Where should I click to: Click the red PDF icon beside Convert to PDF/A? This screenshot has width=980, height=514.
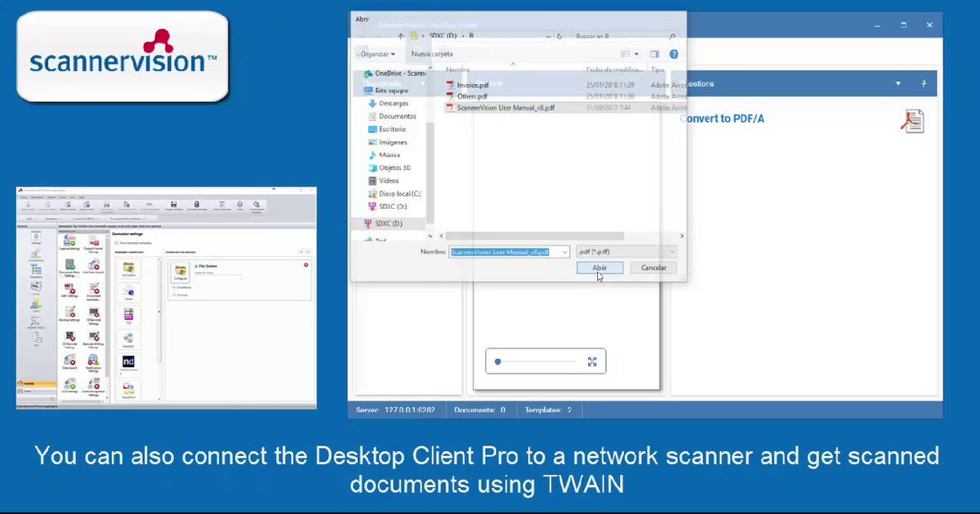912,121
